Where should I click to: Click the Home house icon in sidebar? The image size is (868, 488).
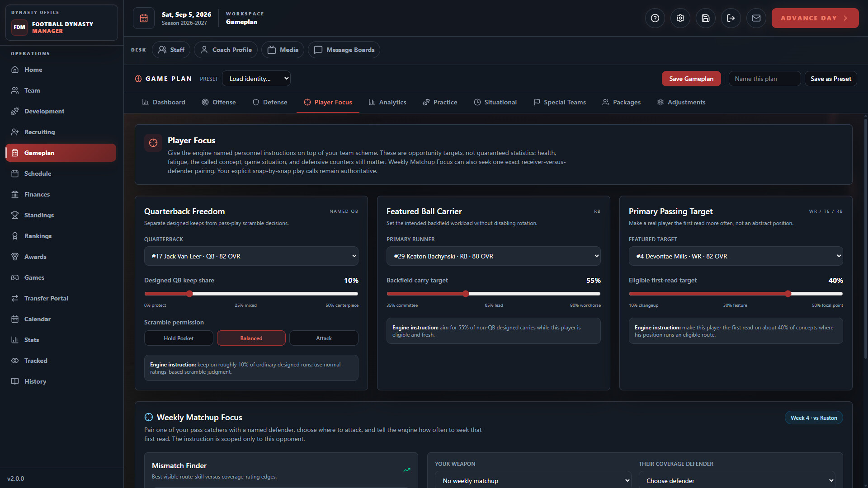pyautogui.click(x=15, y=70)
